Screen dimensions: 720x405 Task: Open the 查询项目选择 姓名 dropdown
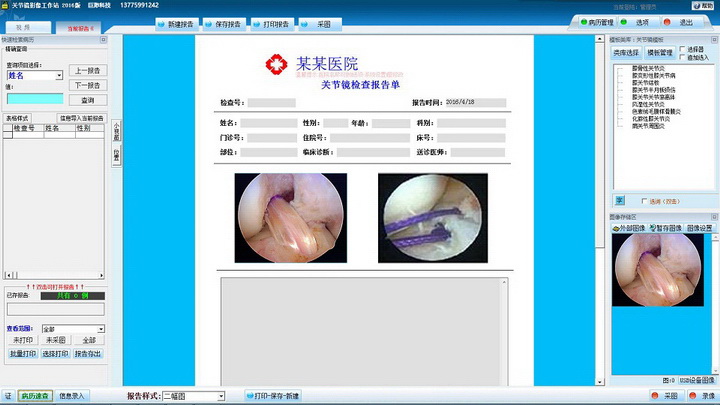35,75
